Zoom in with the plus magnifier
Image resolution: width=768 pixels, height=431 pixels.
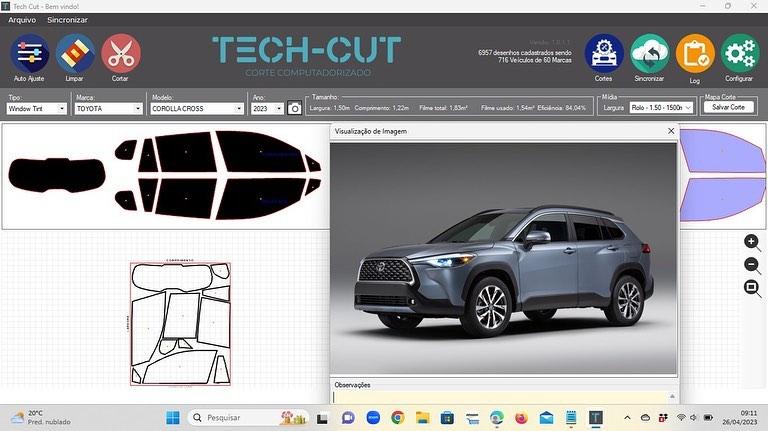click(x=752, y=242)
